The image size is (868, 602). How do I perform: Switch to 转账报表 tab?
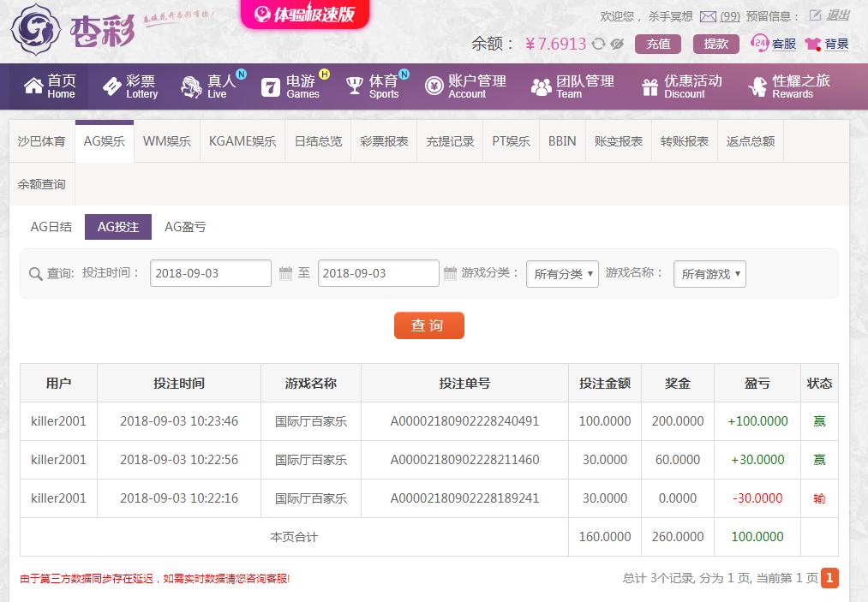(x=685, y=141)
